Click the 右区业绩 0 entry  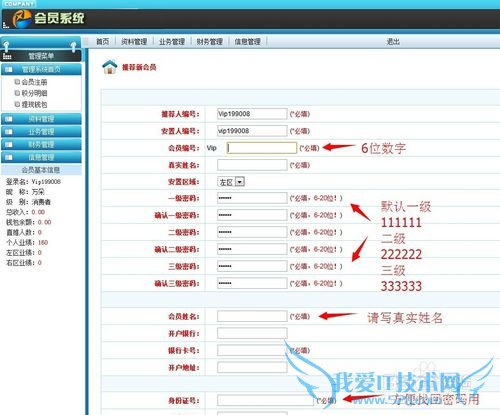[24, 263]
